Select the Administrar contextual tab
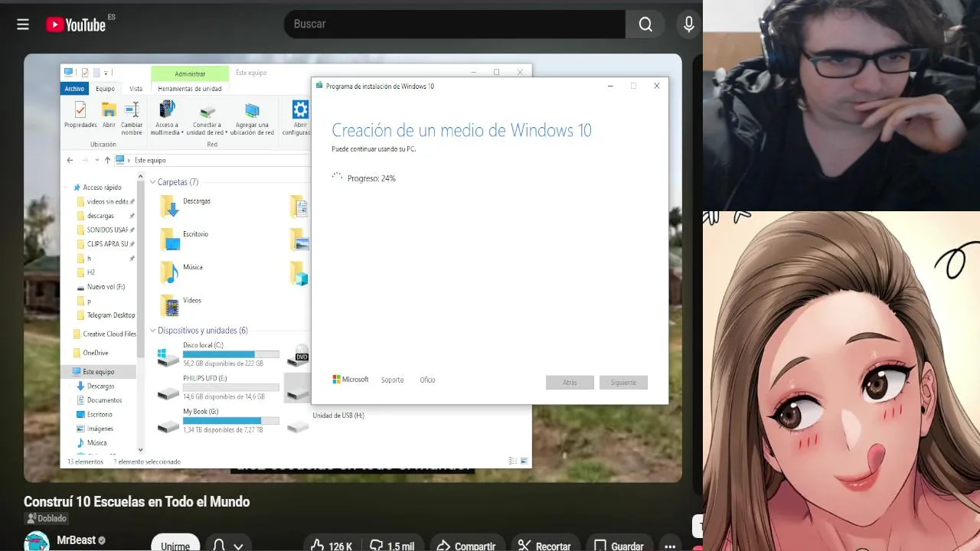This screenshot has height=551, width=980. (190, 73)
